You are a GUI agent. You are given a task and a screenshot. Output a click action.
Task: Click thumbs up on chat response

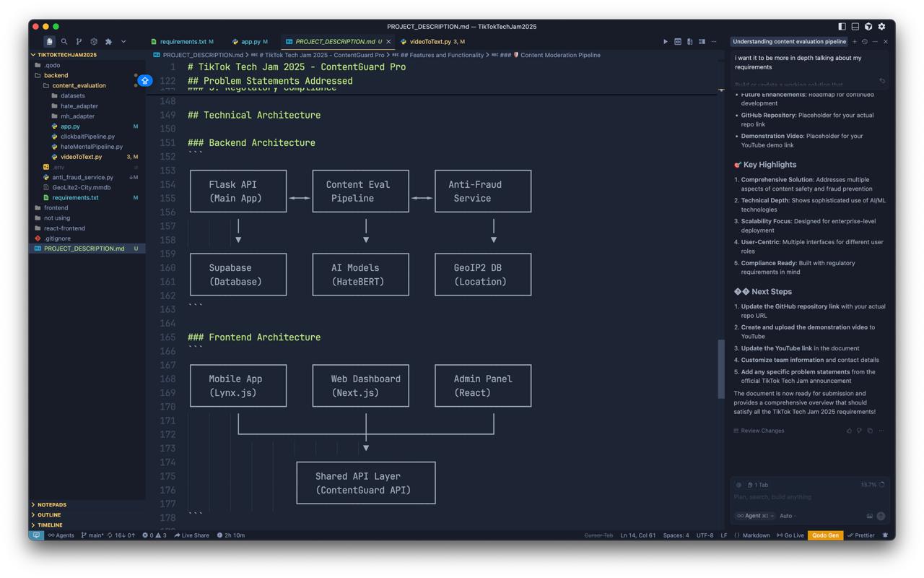tap(849, 431)
